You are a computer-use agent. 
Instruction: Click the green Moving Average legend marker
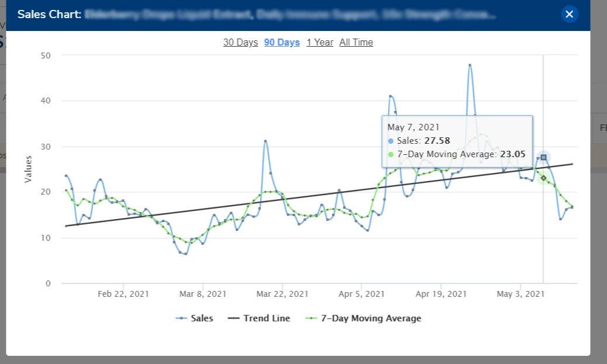click(312, 318)
